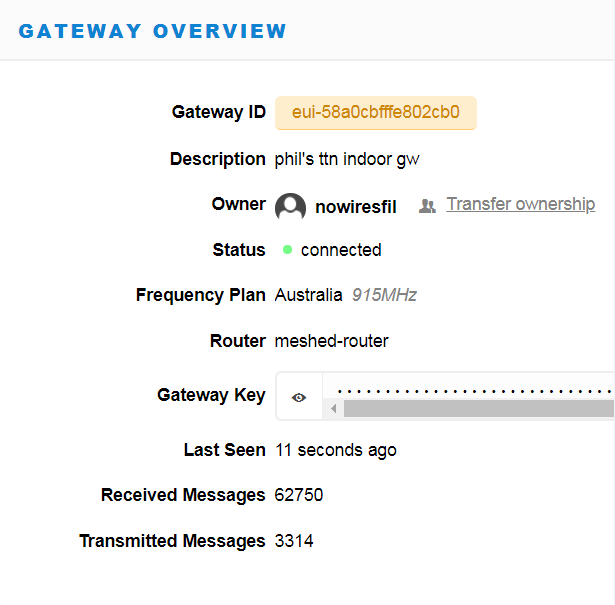Click the gateway key horizontal scrollbar thumb
The image size is (615, 605).
478,409
